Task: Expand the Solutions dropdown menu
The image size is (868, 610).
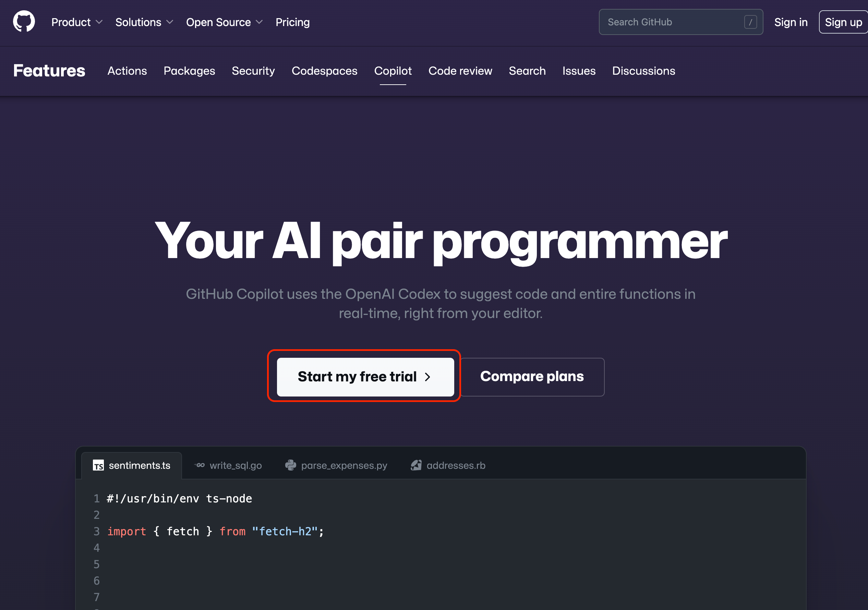Action: (144, 22)
